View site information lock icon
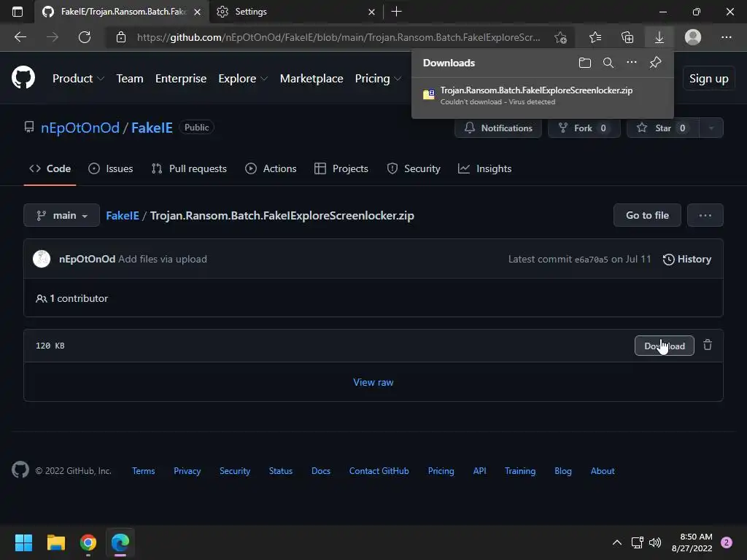 [121, 37]
